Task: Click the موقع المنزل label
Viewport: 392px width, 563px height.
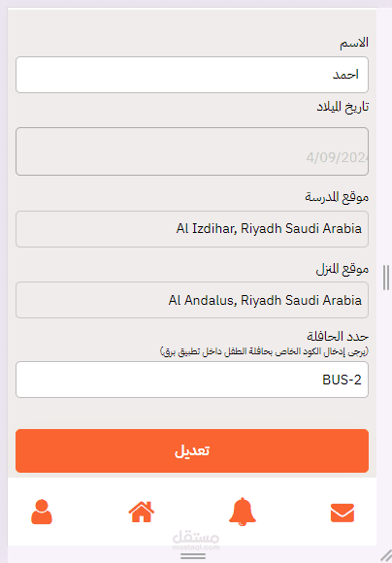Action: point(343,269)
